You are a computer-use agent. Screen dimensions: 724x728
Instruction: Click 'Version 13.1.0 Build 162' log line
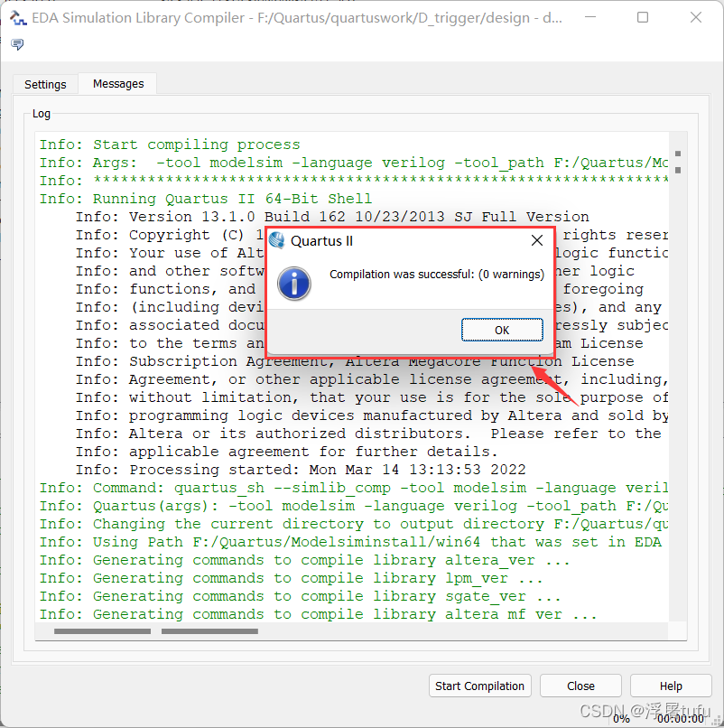point(332,217)
